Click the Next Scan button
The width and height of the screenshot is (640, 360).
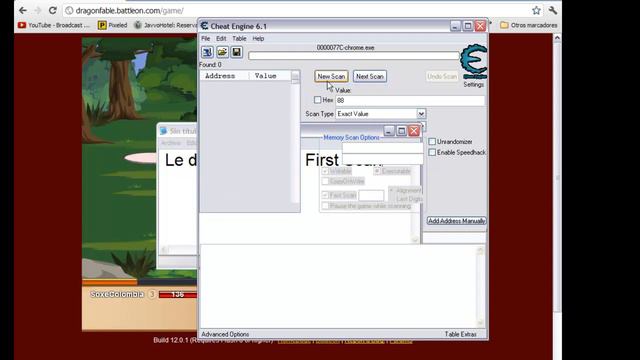pyautogui.click(x=370, y=76)
